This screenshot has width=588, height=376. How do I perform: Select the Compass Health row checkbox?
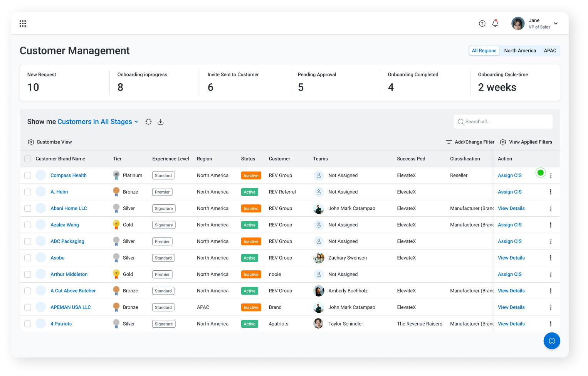pyautogui.click(x=28, y=175)
